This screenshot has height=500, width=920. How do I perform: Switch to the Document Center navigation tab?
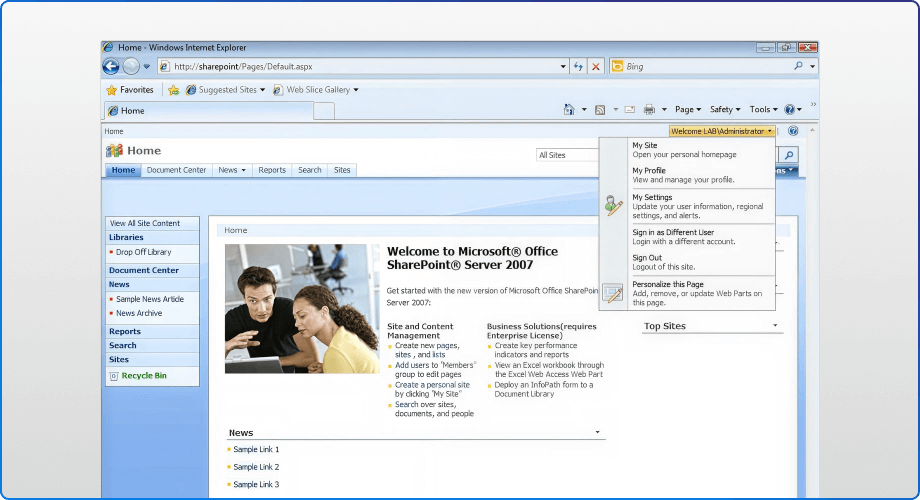176,170
